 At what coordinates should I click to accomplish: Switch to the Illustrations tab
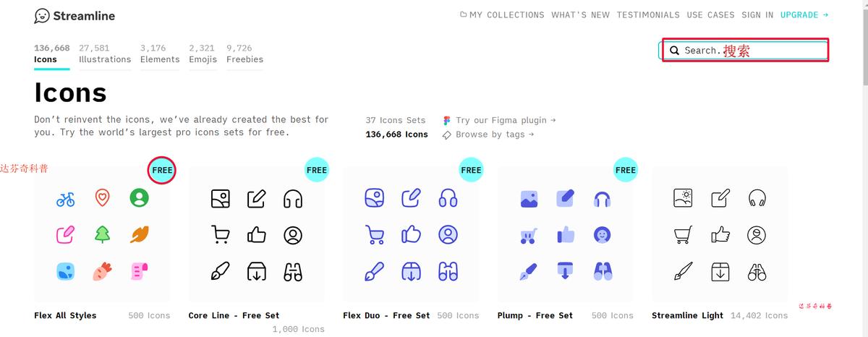pyautogui.click(x=105, y=54)
